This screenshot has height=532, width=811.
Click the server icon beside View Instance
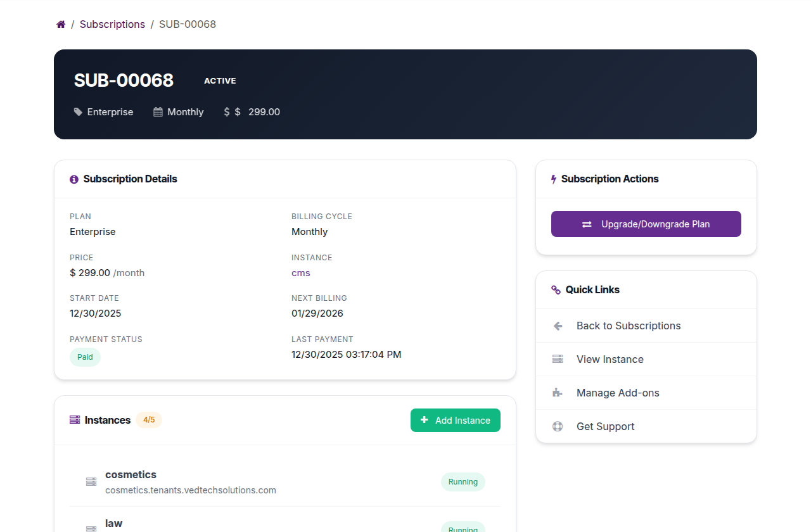tap(558, 359)
